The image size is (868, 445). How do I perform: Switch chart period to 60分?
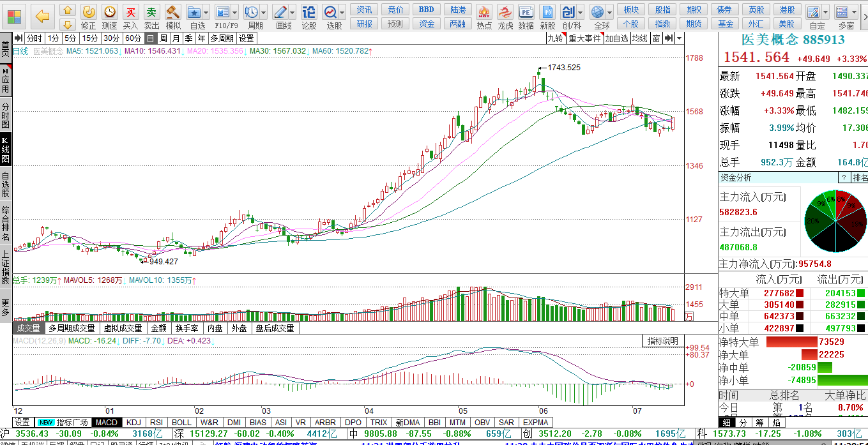132,38
